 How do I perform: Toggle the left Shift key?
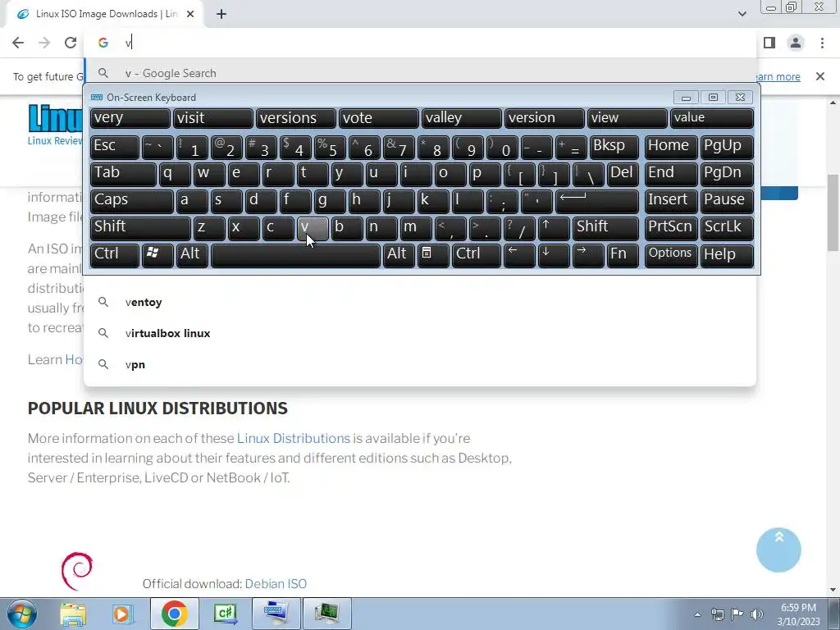(140, 228)
